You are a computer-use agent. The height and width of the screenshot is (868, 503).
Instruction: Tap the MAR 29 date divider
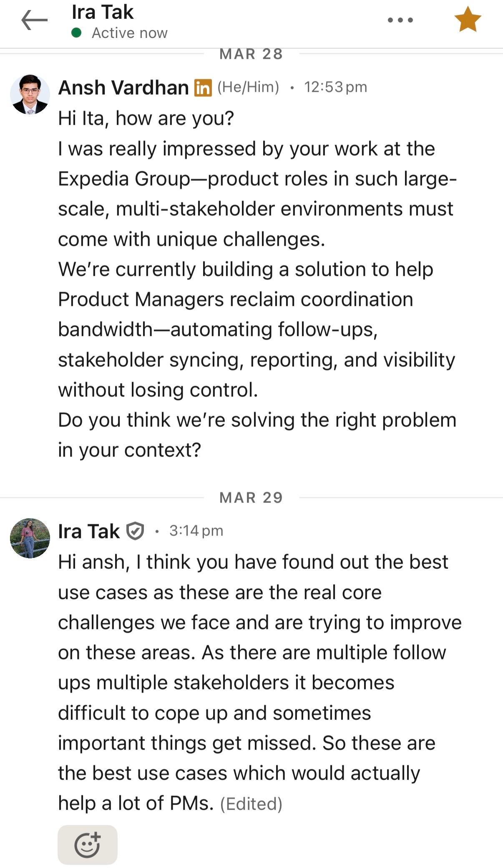251,497
